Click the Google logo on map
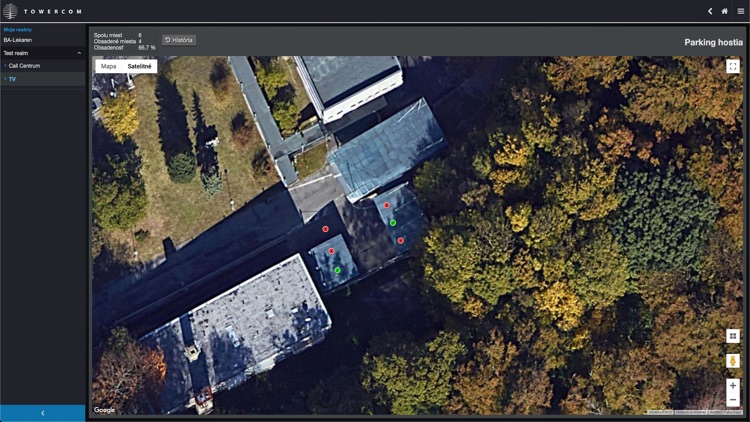 (x=104, y=410)
